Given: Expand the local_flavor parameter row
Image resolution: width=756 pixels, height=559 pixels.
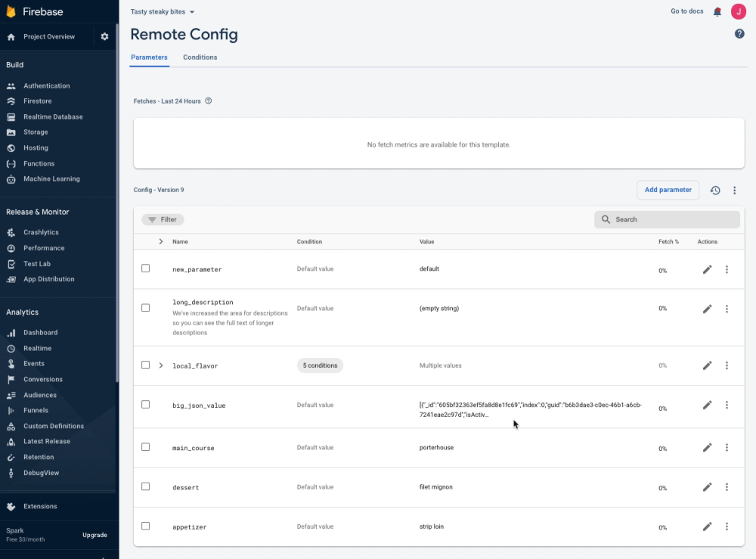Looking at the screenshot, I should [x=161, y=365].
